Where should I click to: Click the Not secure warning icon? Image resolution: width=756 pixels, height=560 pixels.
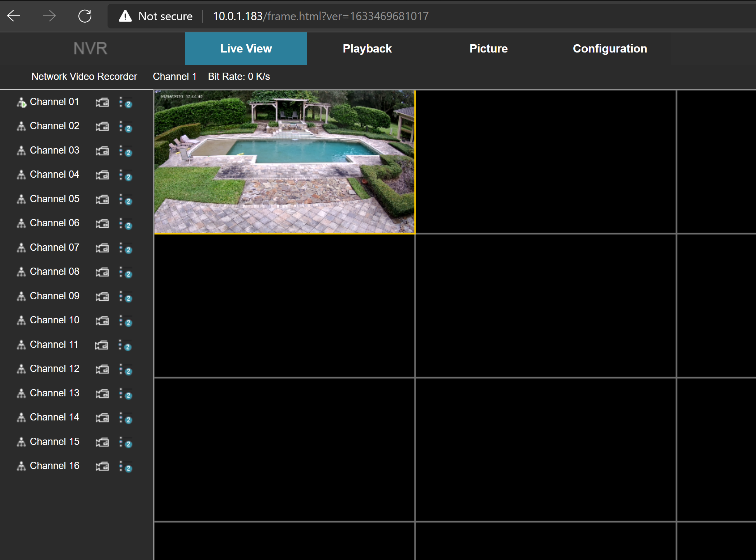point(125,16)
